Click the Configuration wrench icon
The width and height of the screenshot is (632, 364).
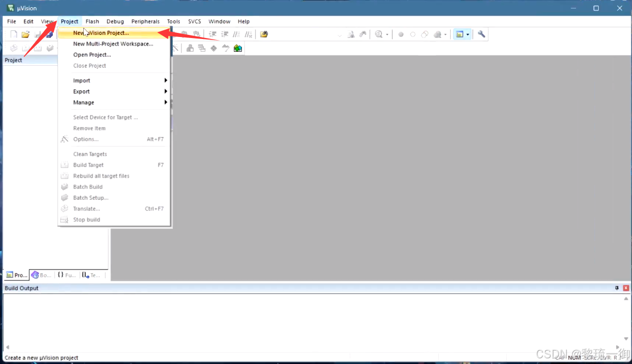(x=481, y=34)
